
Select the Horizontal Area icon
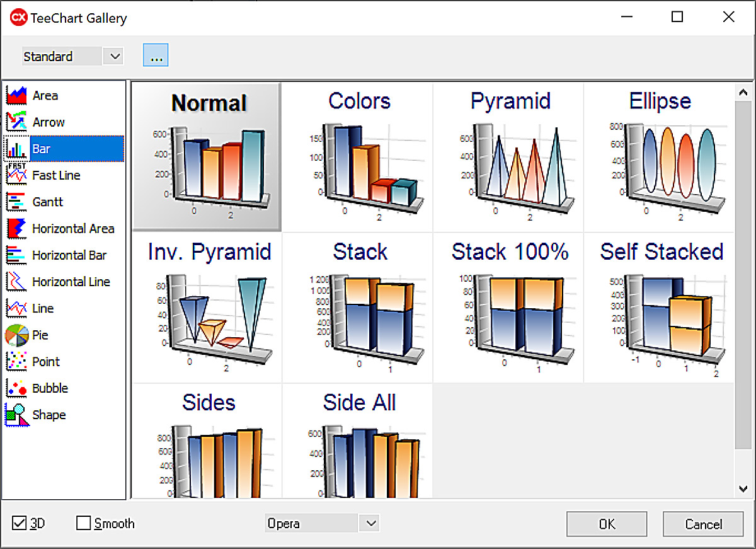(16, 228)
